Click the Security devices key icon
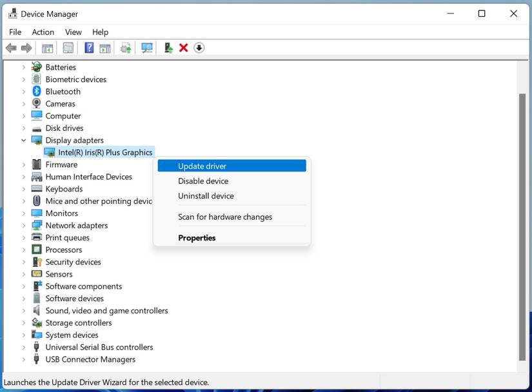 click(37, 262)
